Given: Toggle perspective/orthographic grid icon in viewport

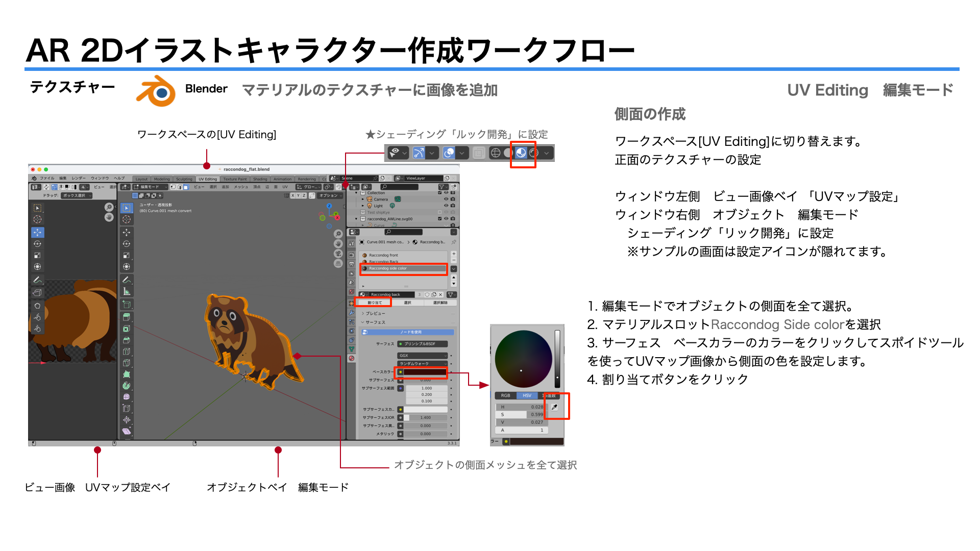Looking at the screenshot, I should pyautogui.click(x=338, y=263).
